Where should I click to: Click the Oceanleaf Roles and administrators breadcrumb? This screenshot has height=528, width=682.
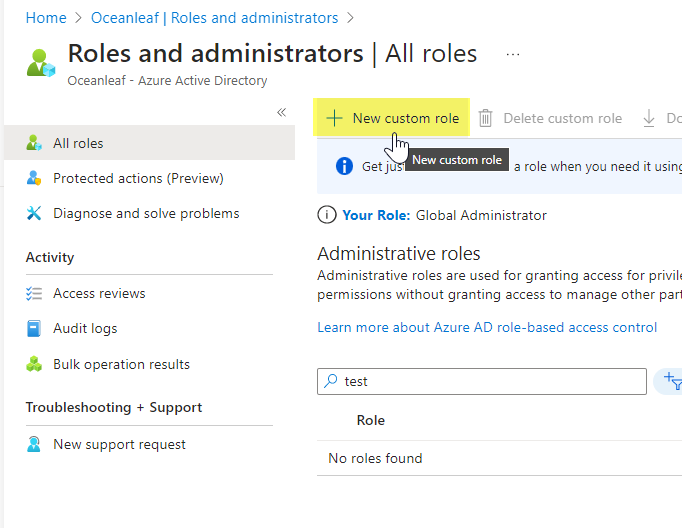(214, 18)
